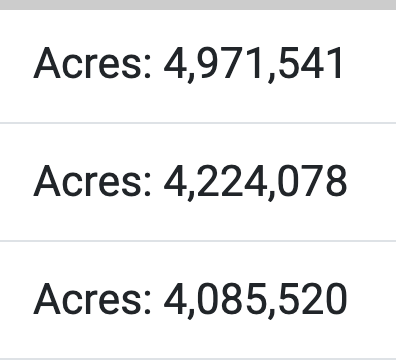Click the number 4,085,520
The image size is (396, 360).
point(255,300)
